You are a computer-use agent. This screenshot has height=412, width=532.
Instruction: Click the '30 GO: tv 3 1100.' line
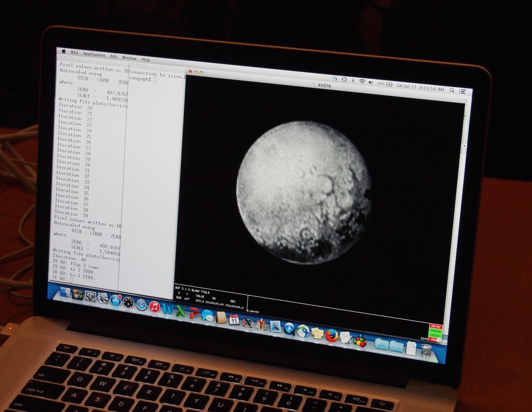point(74,275)
